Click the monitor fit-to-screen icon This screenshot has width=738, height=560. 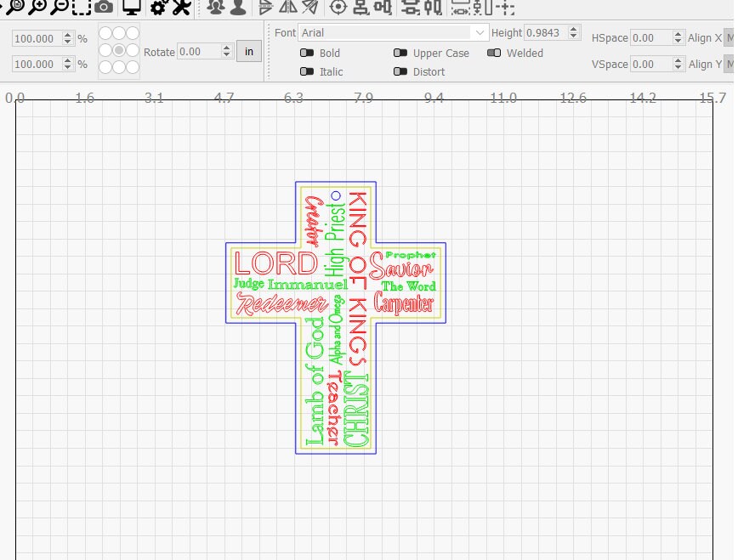133,8
